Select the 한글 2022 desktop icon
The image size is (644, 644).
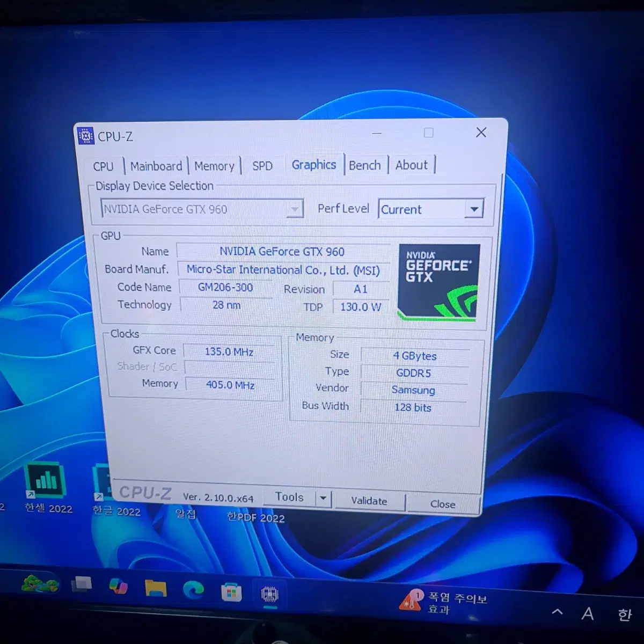pyautogui.click(x=115, y=490)
